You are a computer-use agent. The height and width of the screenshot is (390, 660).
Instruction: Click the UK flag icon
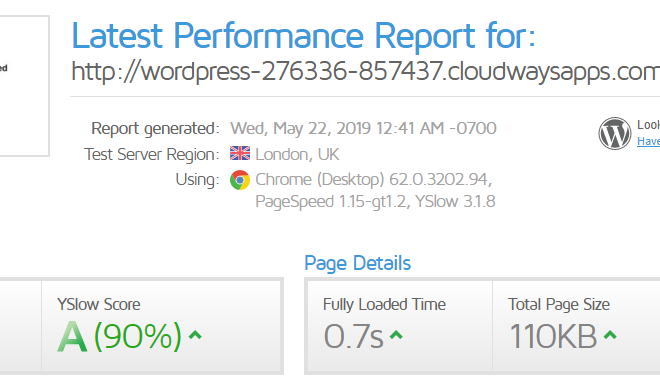click(x=240, y=154)
